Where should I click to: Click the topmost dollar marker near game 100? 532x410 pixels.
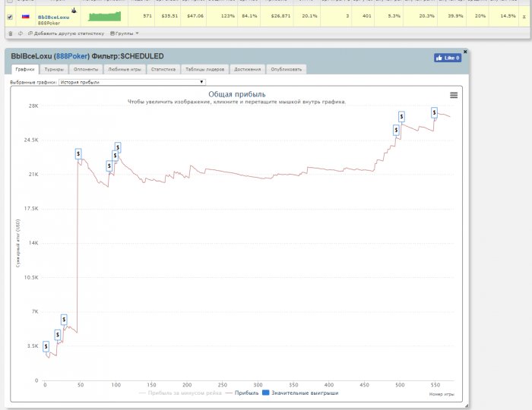click(x=118, y=147)
